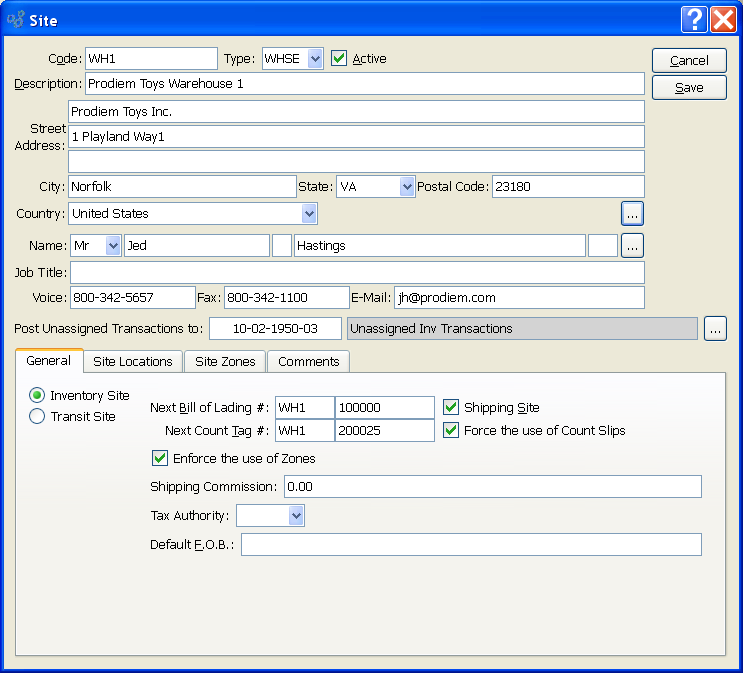Image resolution: width=743 pixels, height=673 pixels.
Task: Click the Cancel button
Action: [689, 61]
